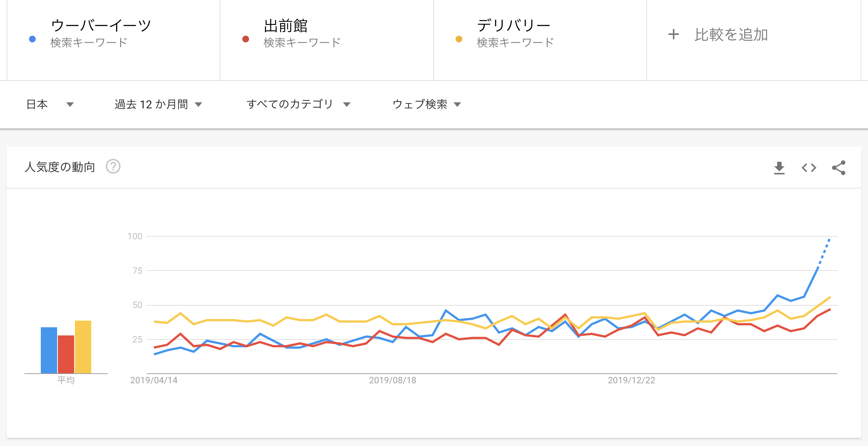Open the embed code view
This screenshot has height=446, width=868.
coord(810,168)
